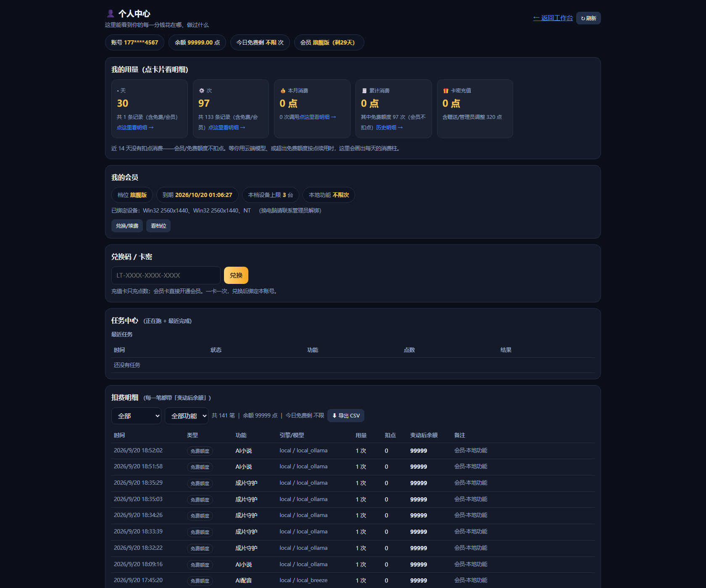Viewport: 706px width, 588px height.
Task: Click the gift icon of 卡密充值
Action: [x=446, y=91]
